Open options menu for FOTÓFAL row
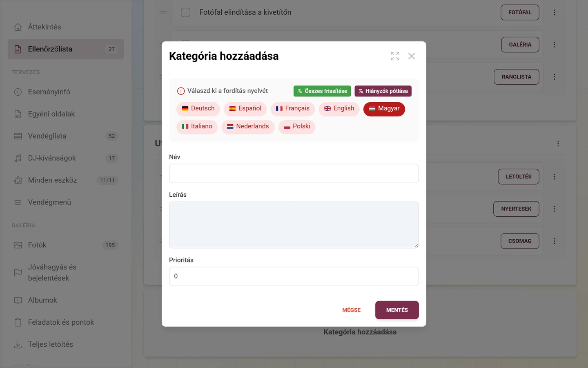 click(x=555, y=12)
